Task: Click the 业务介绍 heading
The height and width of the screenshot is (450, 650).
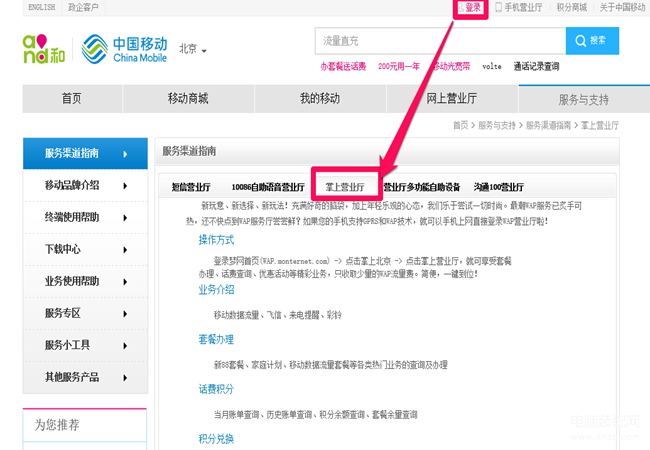Action: [216, 290]
